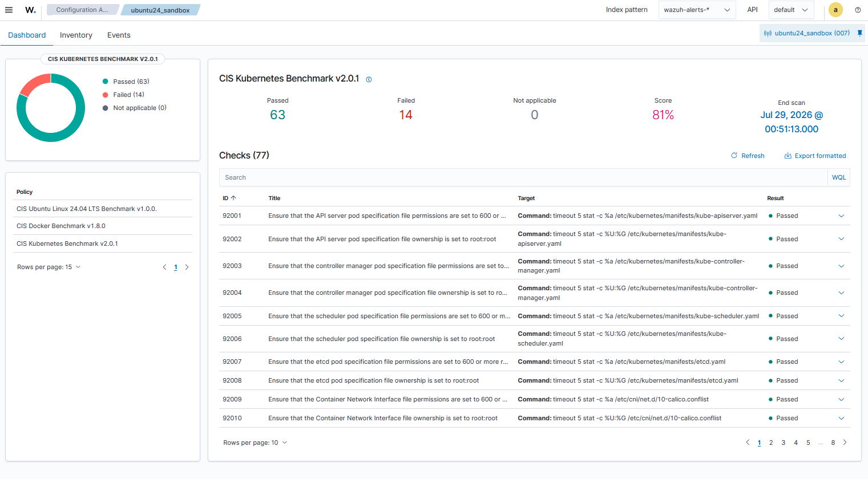Go to previous checks page arrow
This screenshot has width=868, height=479.
point(748,443)
